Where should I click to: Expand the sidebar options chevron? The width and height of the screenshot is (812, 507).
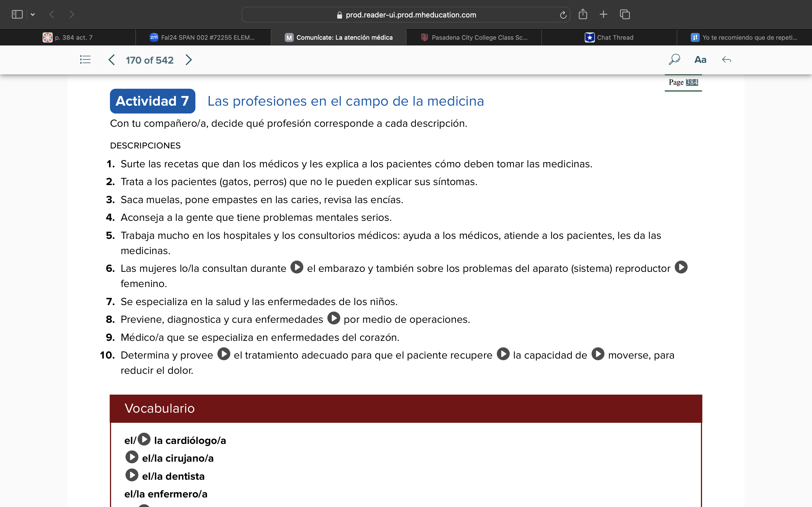pyautogui.click(x=32, y=14)
